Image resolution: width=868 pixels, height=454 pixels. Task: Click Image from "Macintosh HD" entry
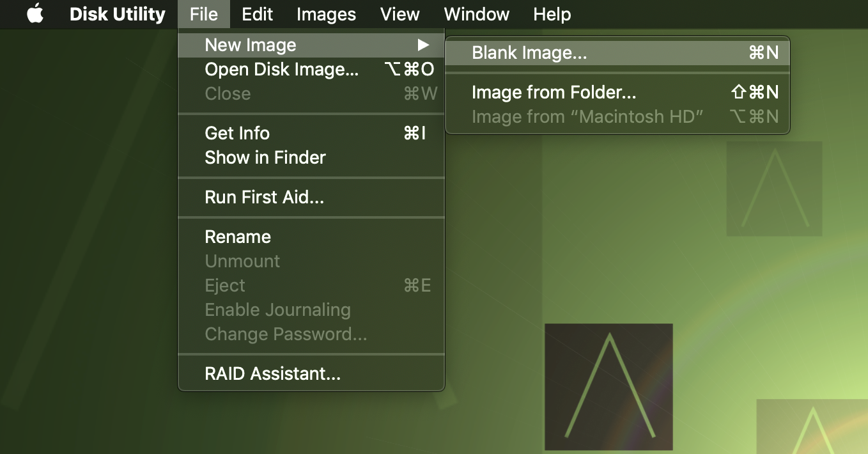click(x=587, y=117)
